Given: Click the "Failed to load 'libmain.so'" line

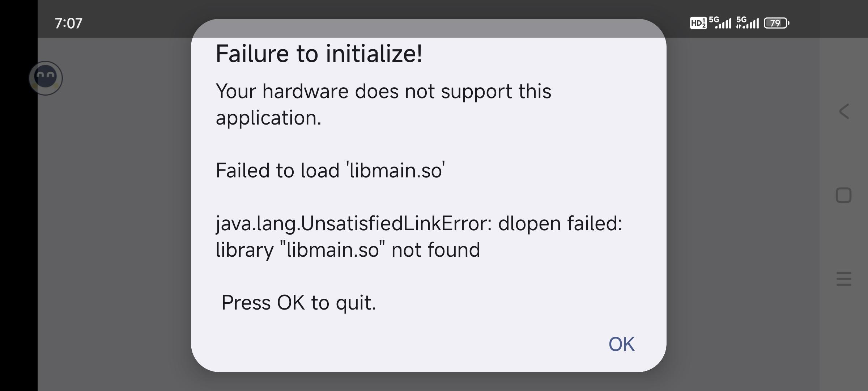Looking at the screenshot, I should (x=330, y=170).
